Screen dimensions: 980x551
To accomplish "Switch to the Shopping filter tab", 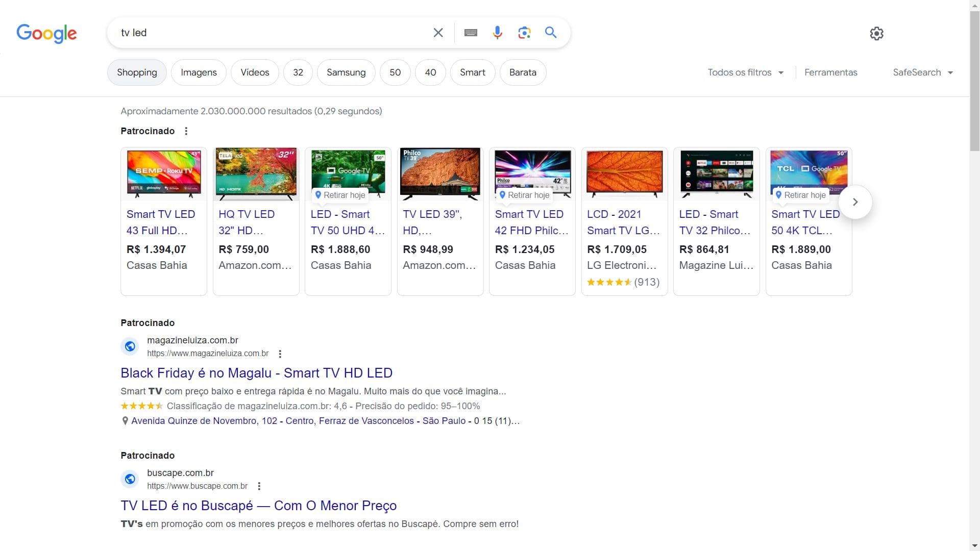I will click(x=137, y=72).
